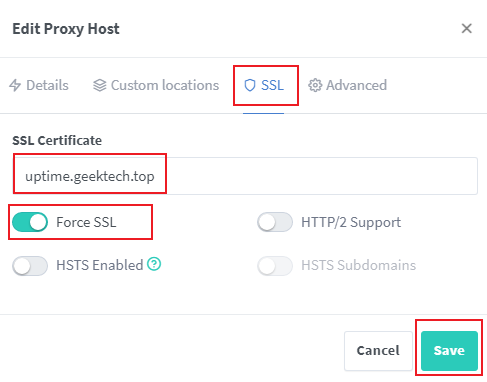
Task: Turn on the HSTS Enabled switch
Action: (30, 266)
